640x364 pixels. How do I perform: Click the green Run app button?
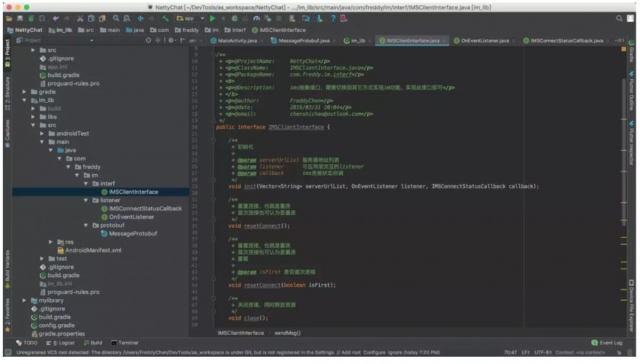pyautogui.click(x=211, y=19)
